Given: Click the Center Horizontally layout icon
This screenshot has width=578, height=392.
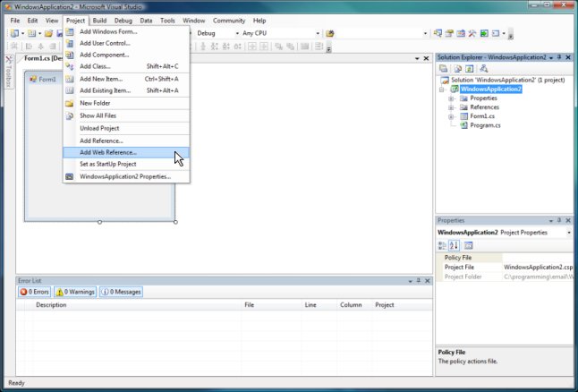Looking at the screenshot, I should click(252, 47).
